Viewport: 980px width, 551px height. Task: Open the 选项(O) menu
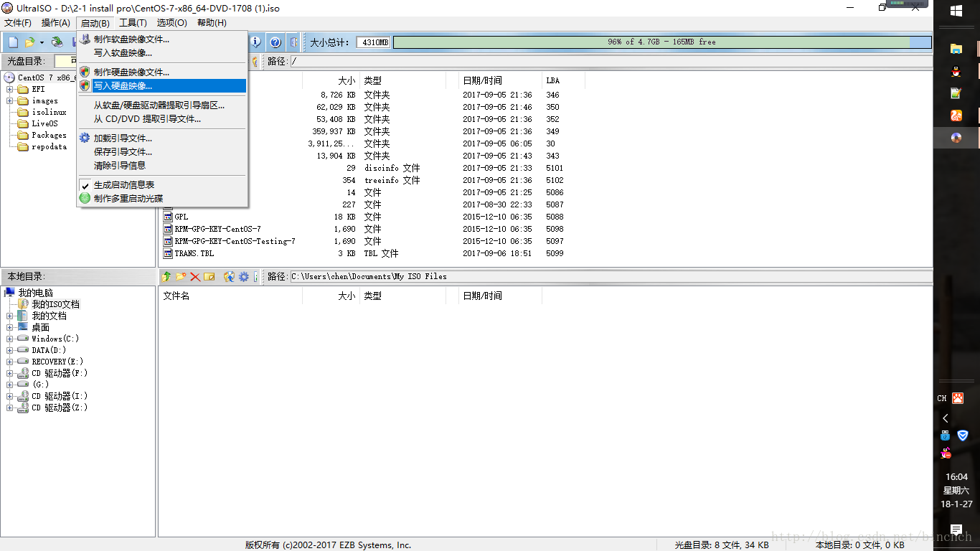pyautogui.click(x=172, y=23)
